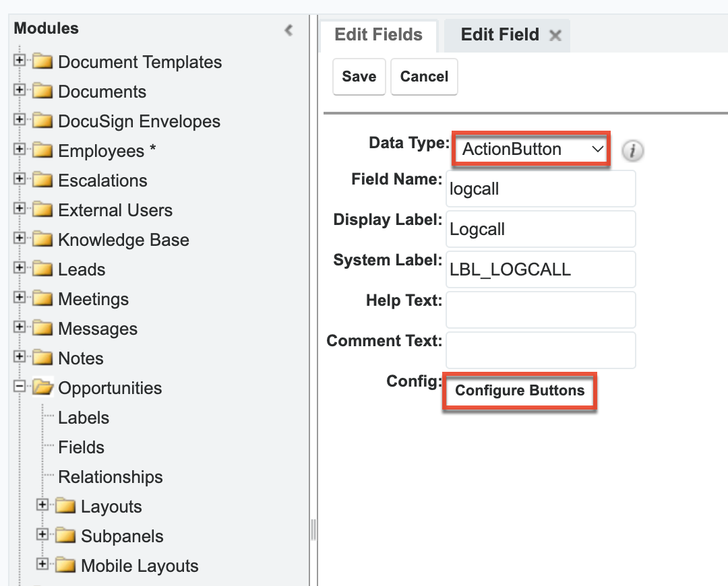Click the Document Templates folder icon

(x=43, y=62)
